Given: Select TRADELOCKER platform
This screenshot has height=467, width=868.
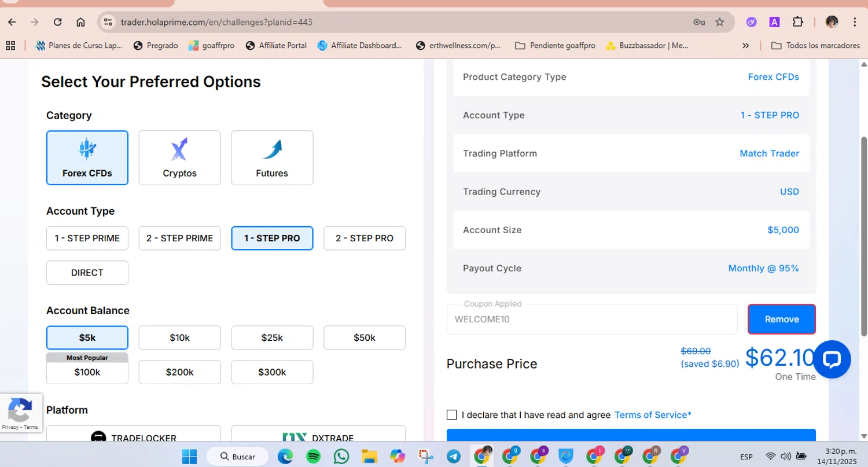Looking at the screenshot, I should 134,434.
